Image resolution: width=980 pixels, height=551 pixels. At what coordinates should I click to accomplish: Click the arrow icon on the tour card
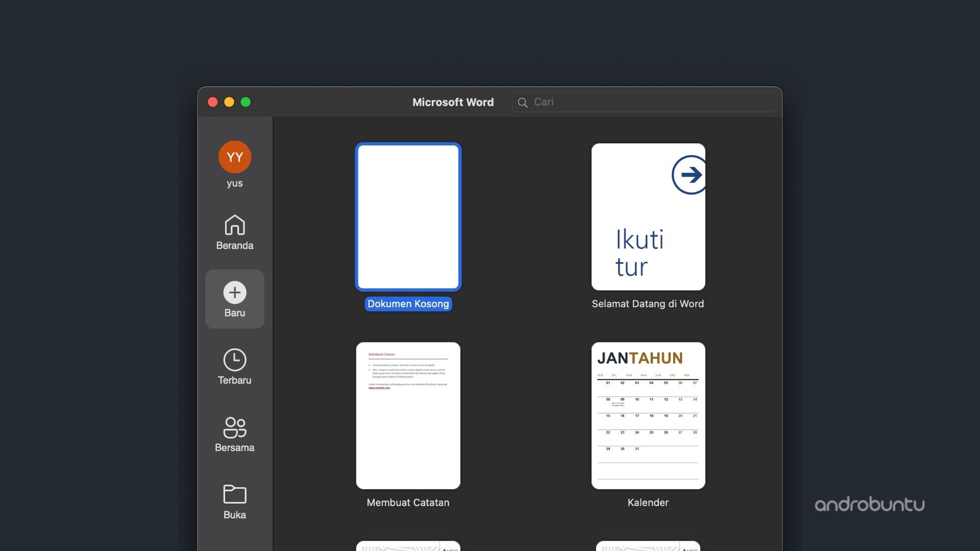(x=690, y=174)
